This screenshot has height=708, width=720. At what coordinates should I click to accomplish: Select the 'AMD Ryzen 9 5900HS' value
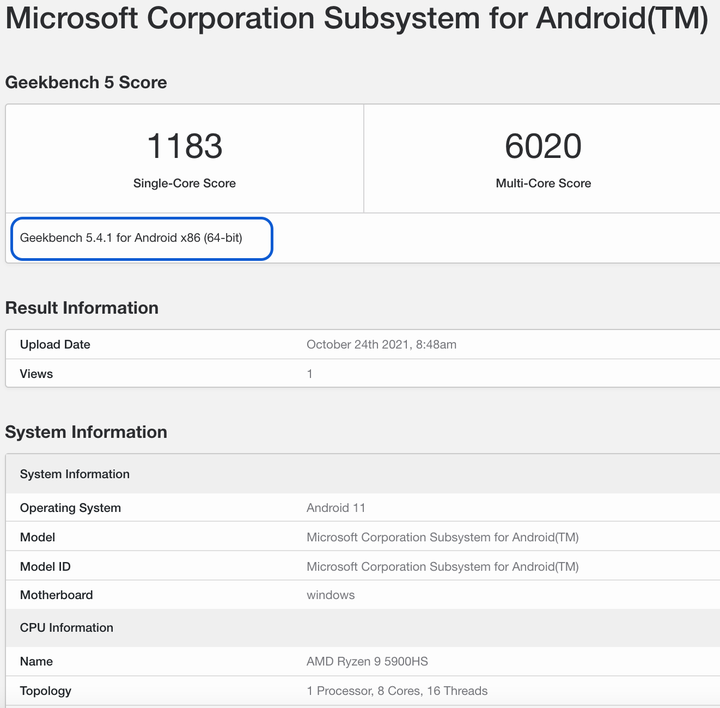click(x=367, y=662)
